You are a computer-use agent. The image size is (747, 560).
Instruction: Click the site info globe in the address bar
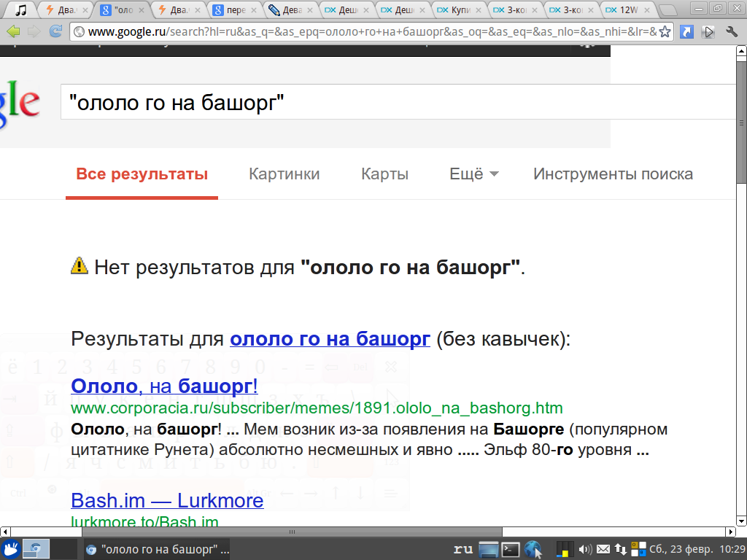pyautogui.click(x=79, y=32)
